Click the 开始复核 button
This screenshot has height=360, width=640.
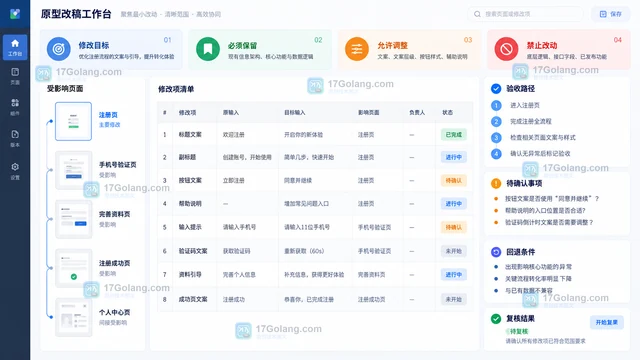[607, 322]
